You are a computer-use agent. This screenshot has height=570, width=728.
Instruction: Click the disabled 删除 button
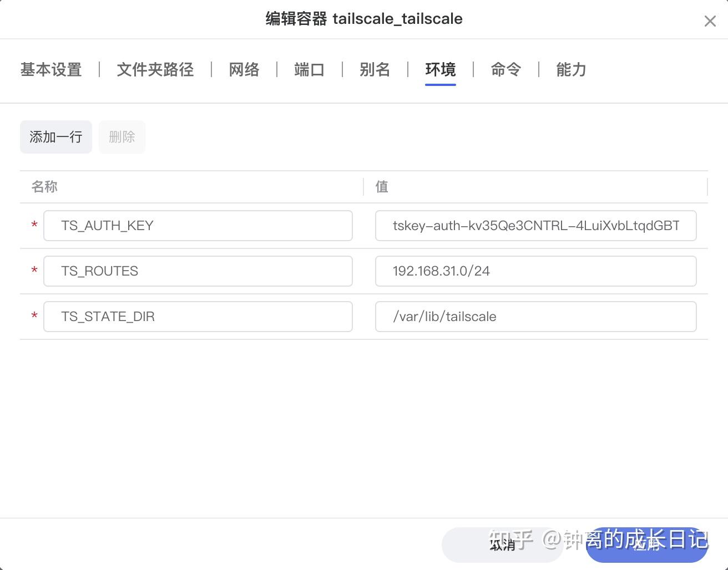122,137
